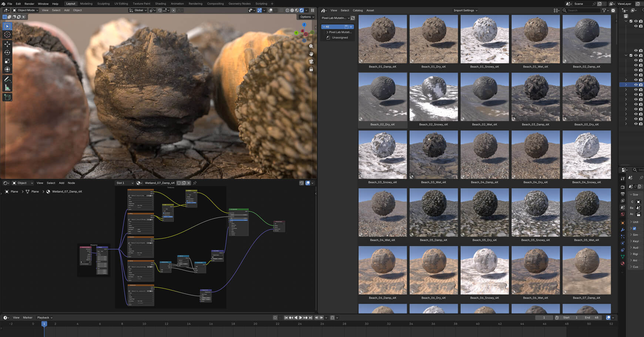Viewport: 644px width, 337px height.
Task: Click the fake user shield icon for material
Action: click(x=179, y=183)
